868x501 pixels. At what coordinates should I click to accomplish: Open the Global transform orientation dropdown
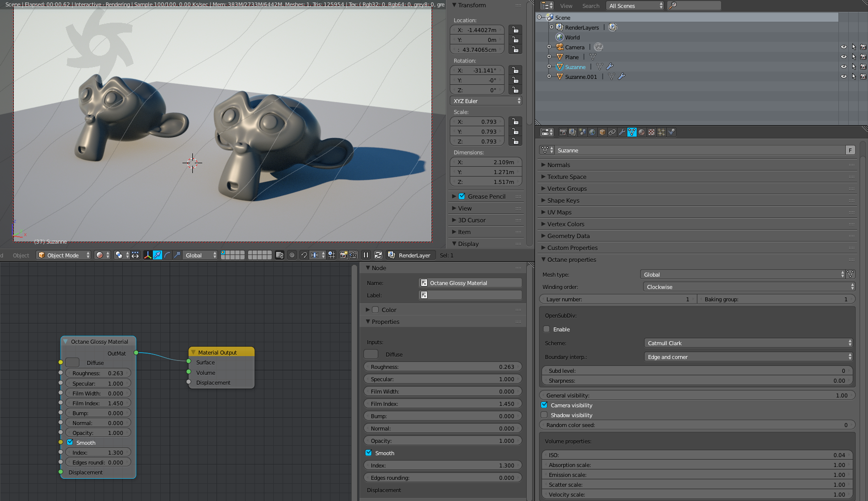(201, 255)
